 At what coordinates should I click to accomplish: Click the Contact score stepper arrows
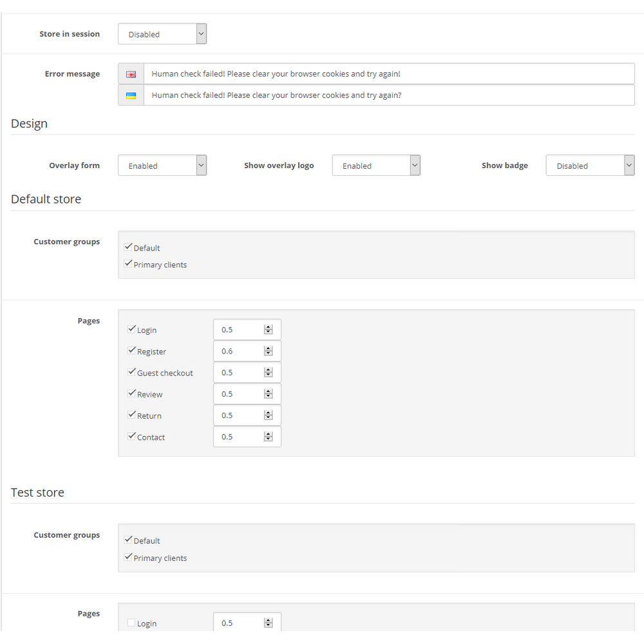tap(268, 436)
